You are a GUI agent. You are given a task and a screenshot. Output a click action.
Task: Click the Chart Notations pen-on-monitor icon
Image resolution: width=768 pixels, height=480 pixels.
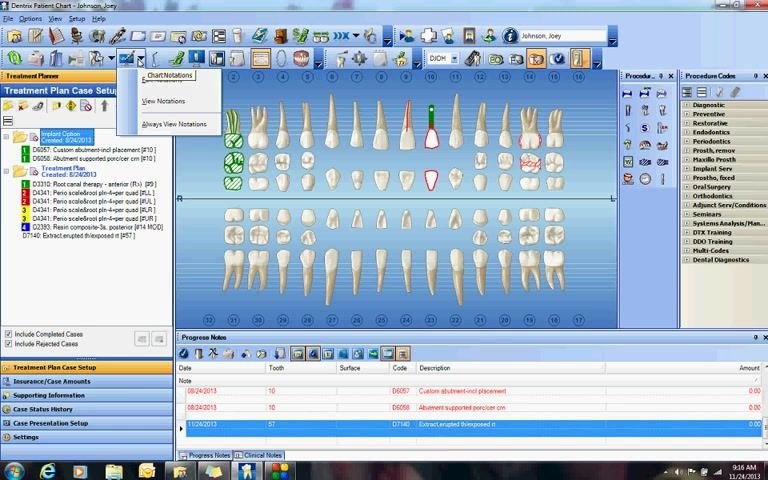point(126,59)
